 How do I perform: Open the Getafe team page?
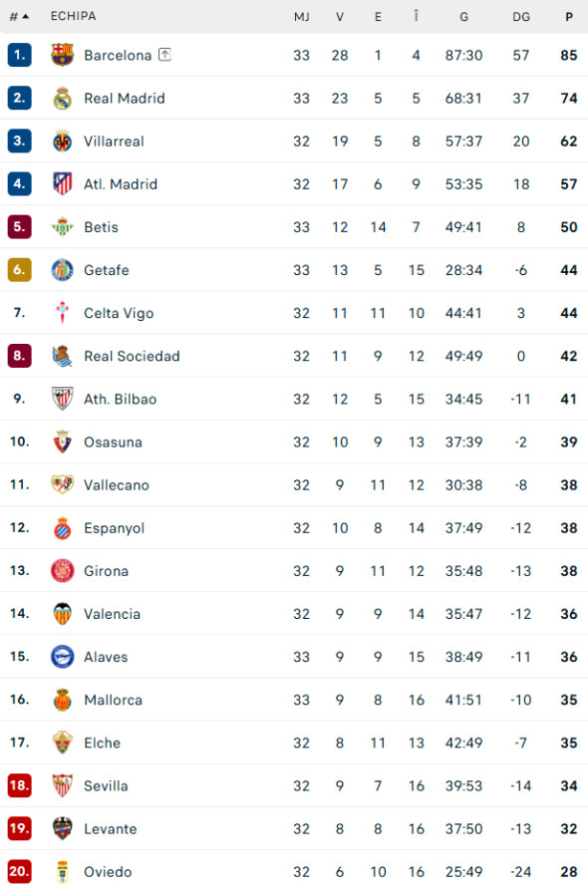pyautogui.click(x=105, y=269)
